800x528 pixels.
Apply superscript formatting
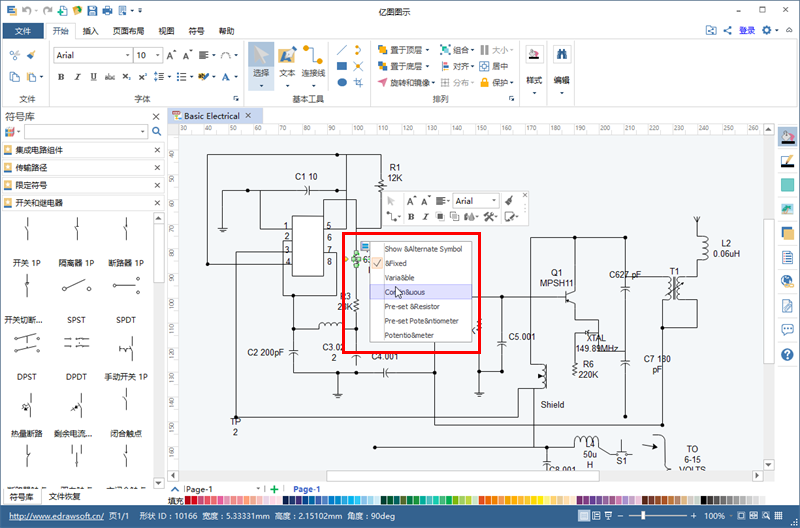coord(143,77)
